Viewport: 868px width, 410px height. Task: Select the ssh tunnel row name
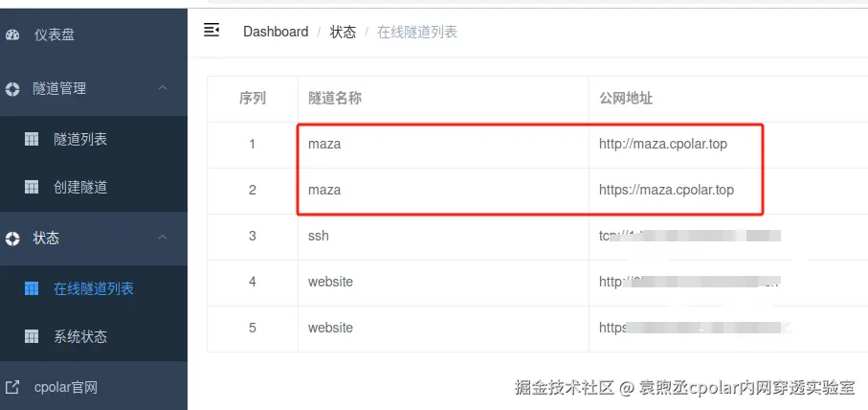(x=319, y=236)
